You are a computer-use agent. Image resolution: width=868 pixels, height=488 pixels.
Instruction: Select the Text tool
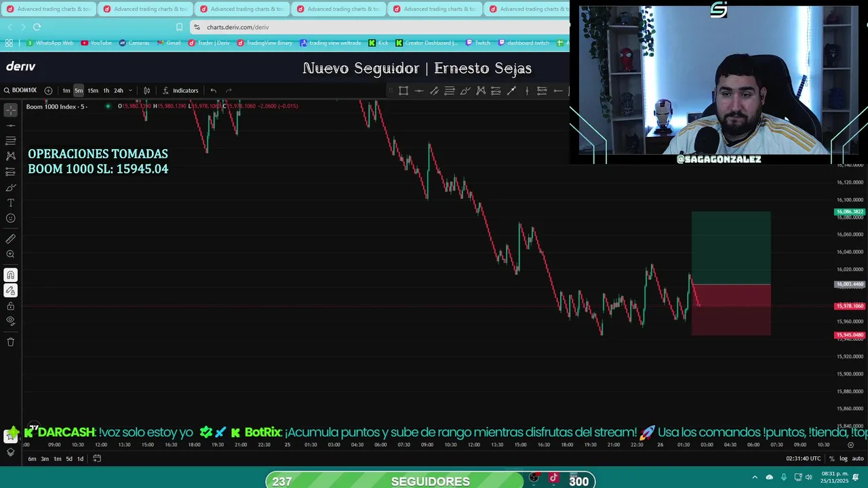point(11,203)
